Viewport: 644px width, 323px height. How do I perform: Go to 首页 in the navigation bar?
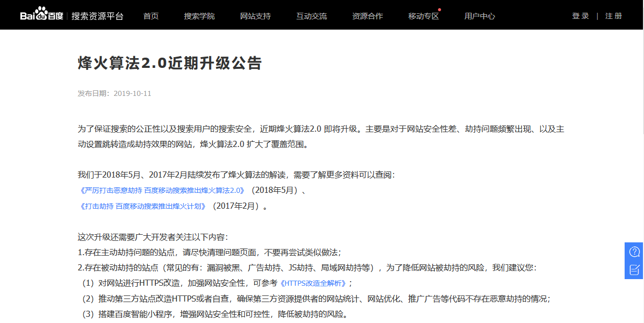coord(150,16)
